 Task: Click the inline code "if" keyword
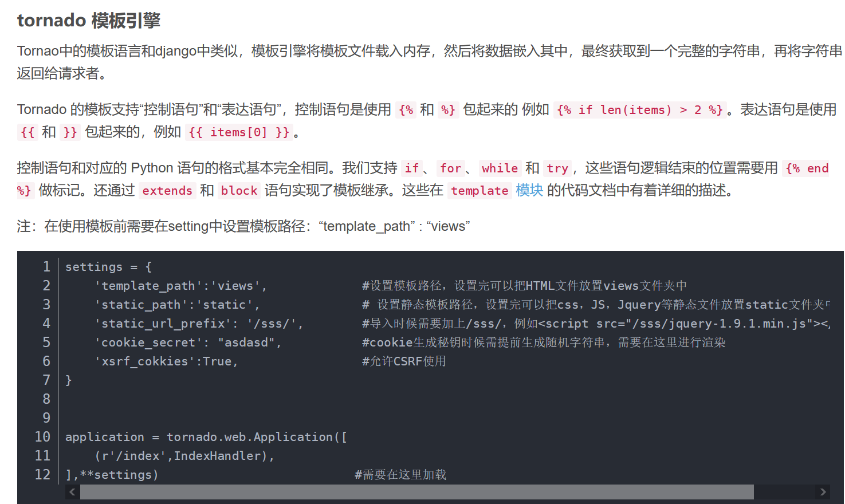click(411, 168)
